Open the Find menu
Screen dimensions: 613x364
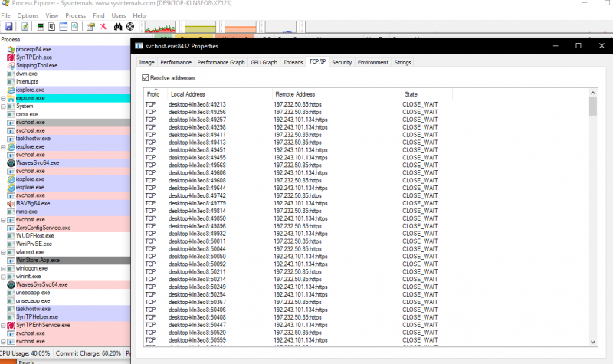[x=99, y=15]
